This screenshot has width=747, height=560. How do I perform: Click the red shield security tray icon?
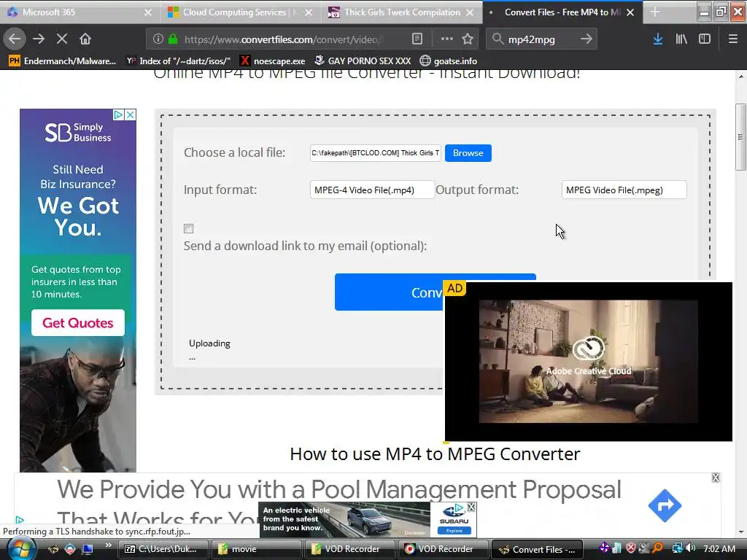(x=631, y=548)
